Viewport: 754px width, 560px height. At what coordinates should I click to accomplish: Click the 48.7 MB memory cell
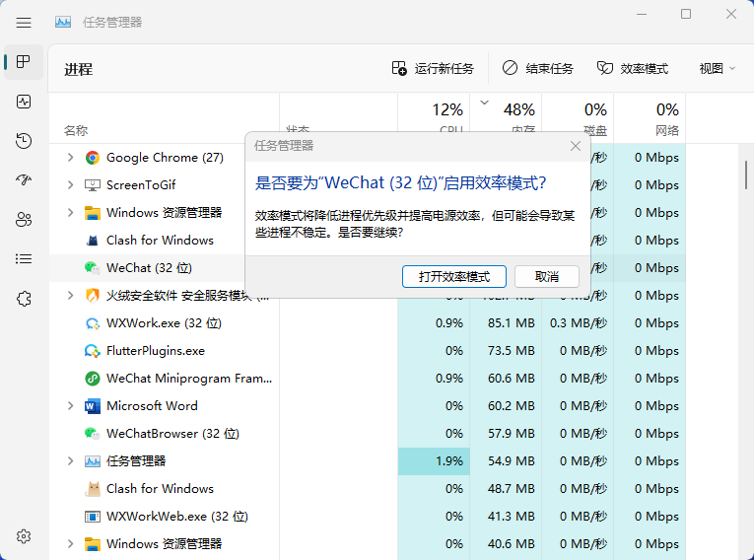506,489
